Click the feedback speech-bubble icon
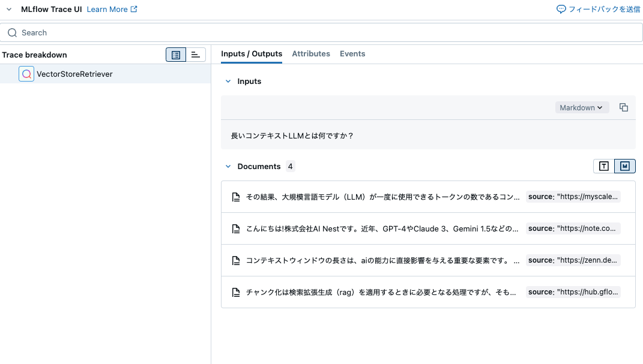The width and height of the screenshot is (643, 364). [x=560, y=9]
